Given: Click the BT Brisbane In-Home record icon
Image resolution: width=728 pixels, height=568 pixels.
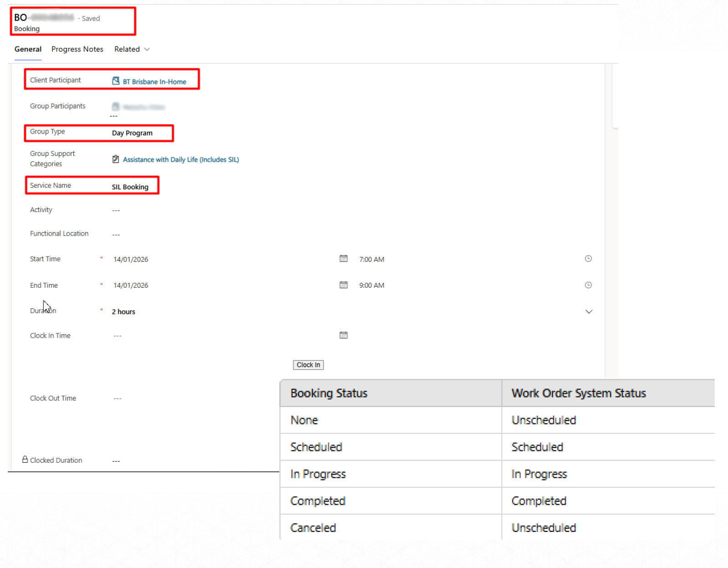Looking at the screenshot, I should 116,81.
